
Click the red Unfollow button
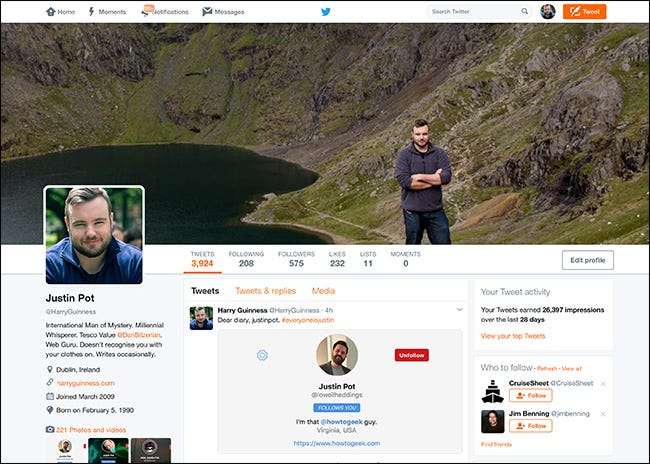point(411,355)
